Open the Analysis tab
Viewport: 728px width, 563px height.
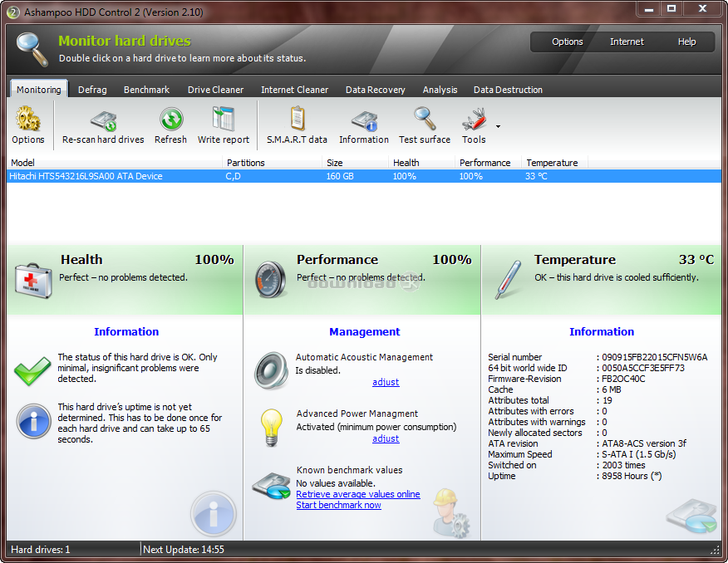[440, 90]
